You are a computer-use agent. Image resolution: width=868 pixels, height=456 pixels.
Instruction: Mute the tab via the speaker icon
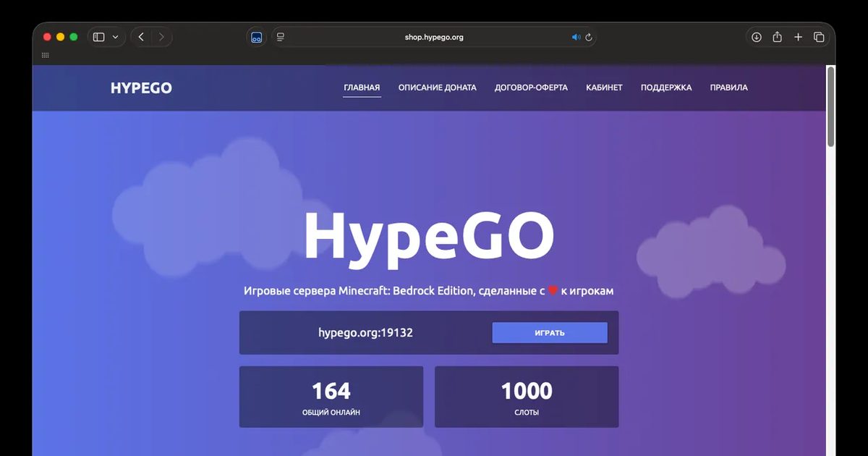(576, 37)
